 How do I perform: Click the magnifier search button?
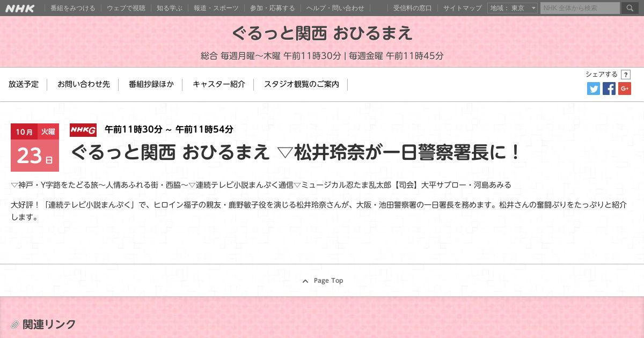630,8
